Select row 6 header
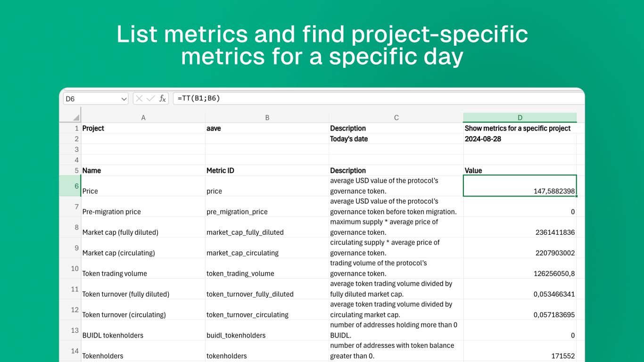The height and width of the screenshot is (362, 644). (x=70, y=186)
